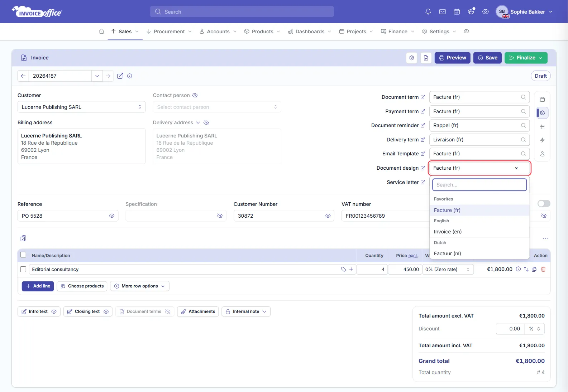Click Choose products
Viewport: 568px width, 392px height.
click(x=82, y=286)
